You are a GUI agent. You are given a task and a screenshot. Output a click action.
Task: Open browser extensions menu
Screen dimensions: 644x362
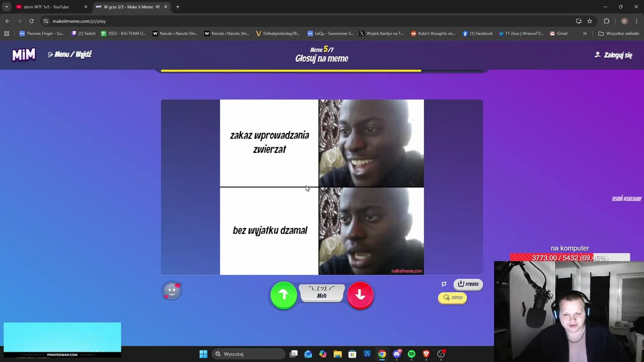tap(606, 21)
